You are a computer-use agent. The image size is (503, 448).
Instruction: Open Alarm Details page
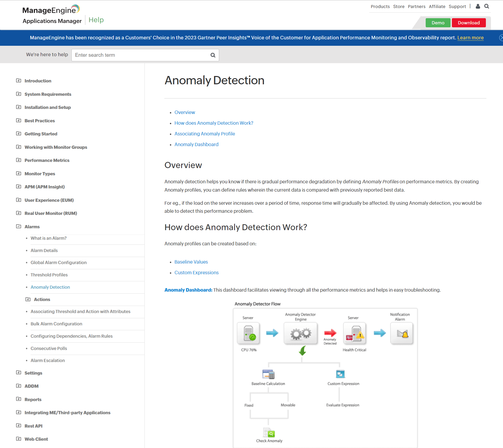[44, 250]
